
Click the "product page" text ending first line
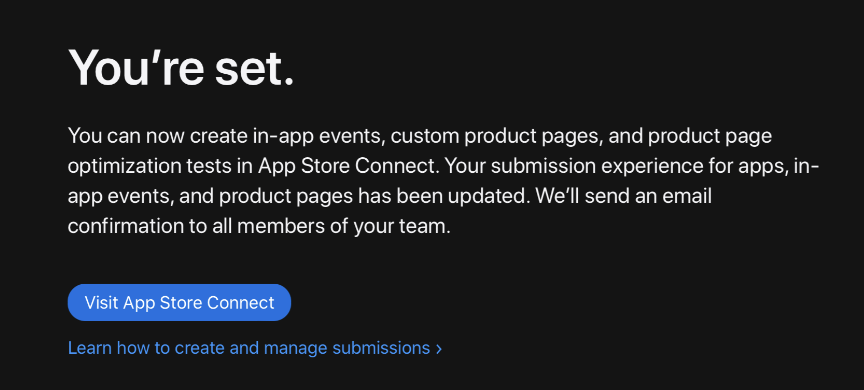pyautogui.click(x=710, y=137)
